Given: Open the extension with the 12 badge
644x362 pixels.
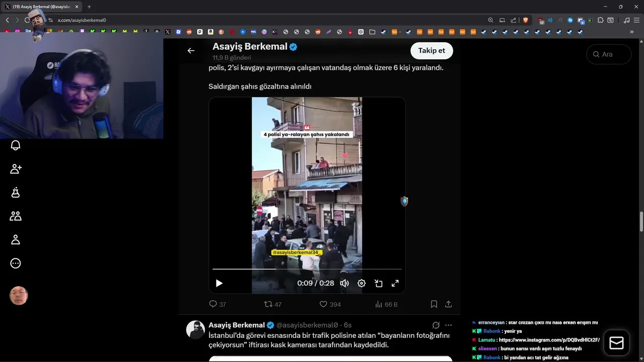Looking at the screenshot, I should [x=541, y=21].
